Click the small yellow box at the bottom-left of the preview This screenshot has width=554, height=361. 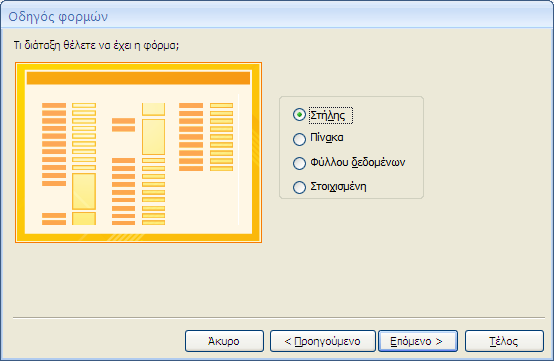[x=84, y=219]
